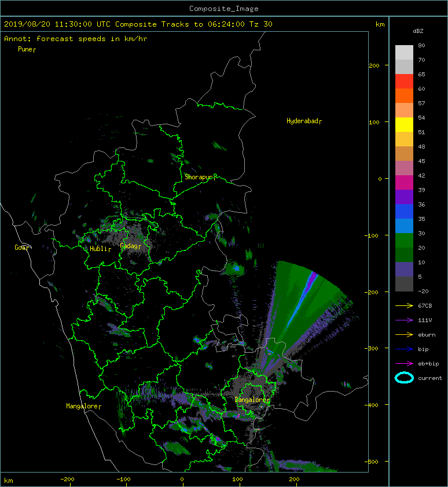The image size is (448, 487).
Task: Click the dBZ legend heading
Action: (418, 31)
